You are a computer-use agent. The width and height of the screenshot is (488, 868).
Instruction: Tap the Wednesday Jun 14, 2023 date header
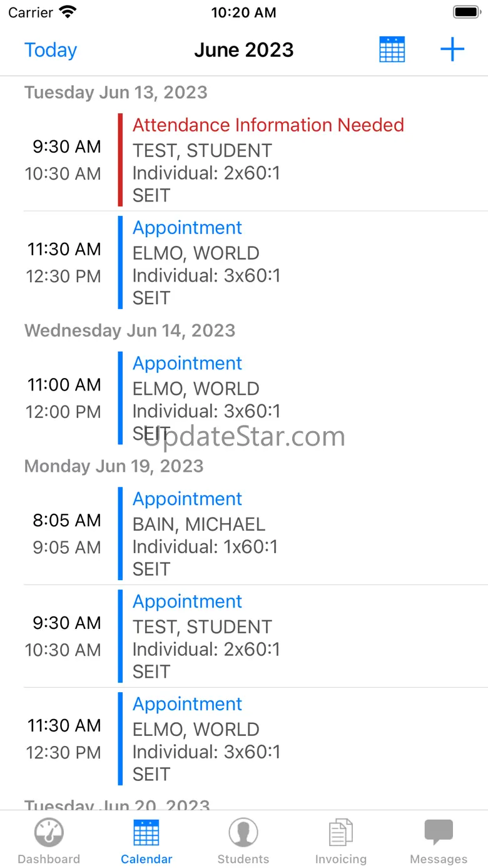coord(130,330)
